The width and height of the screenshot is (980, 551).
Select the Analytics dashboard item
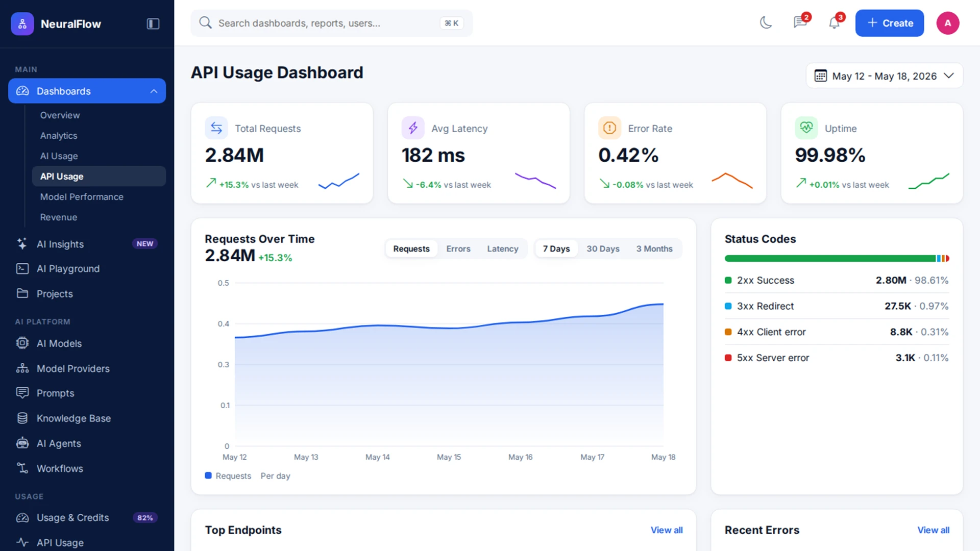[x=99, y=136]
